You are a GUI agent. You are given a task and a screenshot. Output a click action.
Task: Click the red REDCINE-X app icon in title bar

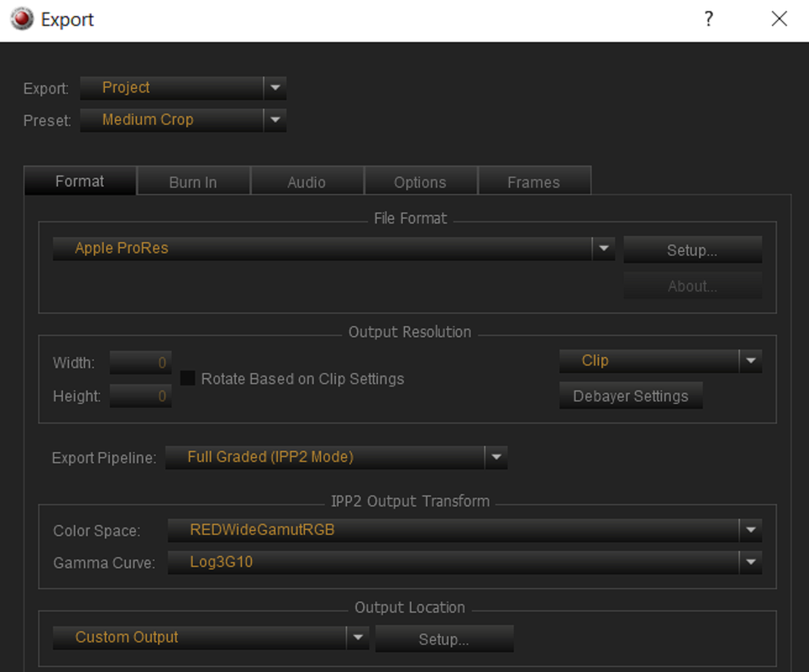(x=22, y=19)
